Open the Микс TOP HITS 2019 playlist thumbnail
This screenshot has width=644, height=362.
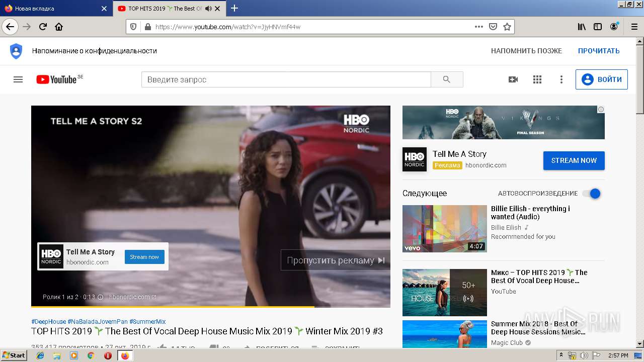(445, 293)
